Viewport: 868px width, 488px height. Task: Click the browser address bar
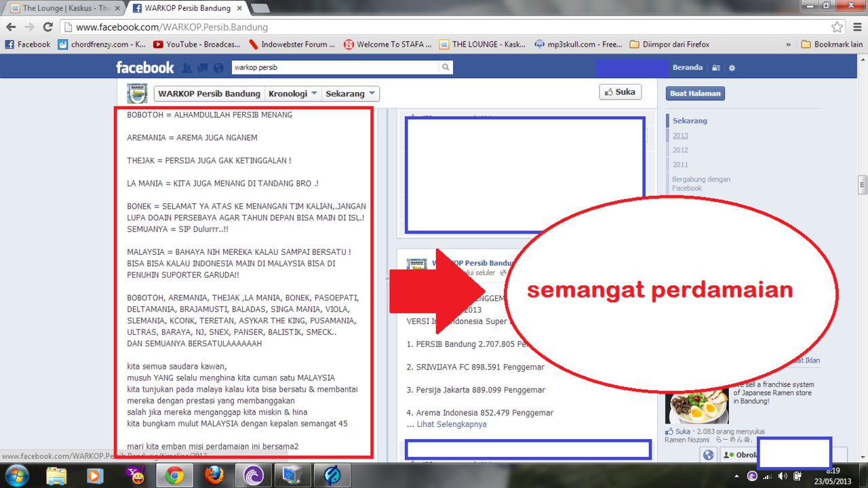coord(448,27)
